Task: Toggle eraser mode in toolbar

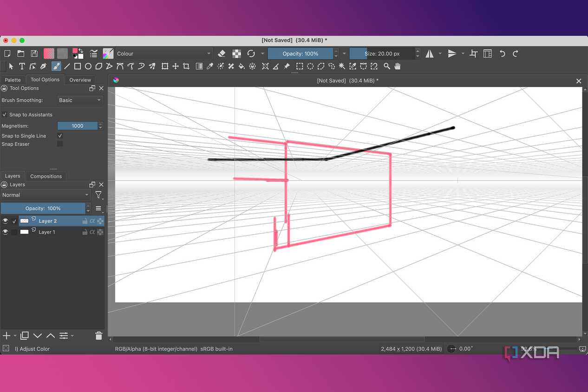Action: click(222, 54)
